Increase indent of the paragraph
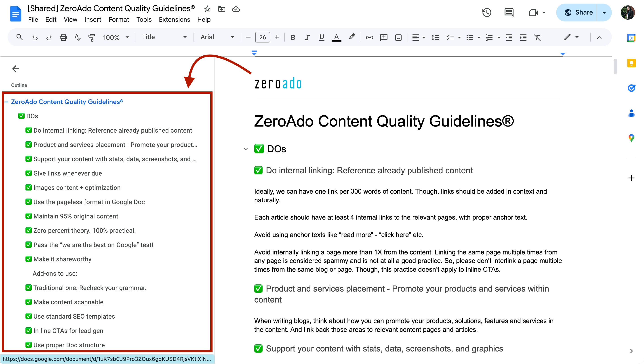 523,38
